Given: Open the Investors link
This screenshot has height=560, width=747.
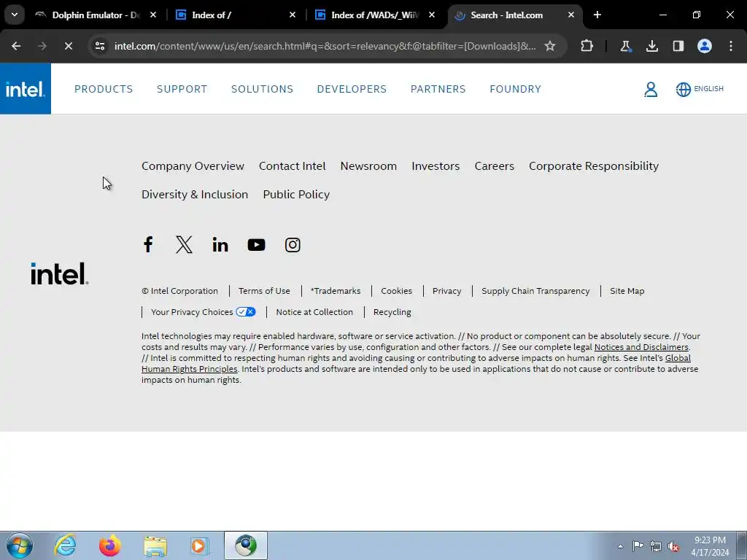Looking at the screenshot, I should click(x=436, y=166).
